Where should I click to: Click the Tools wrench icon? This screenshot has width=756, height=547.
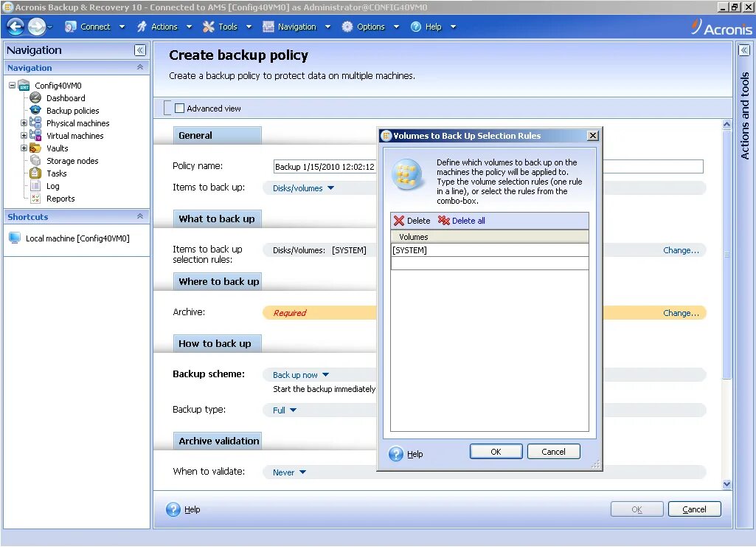(208, 27)
